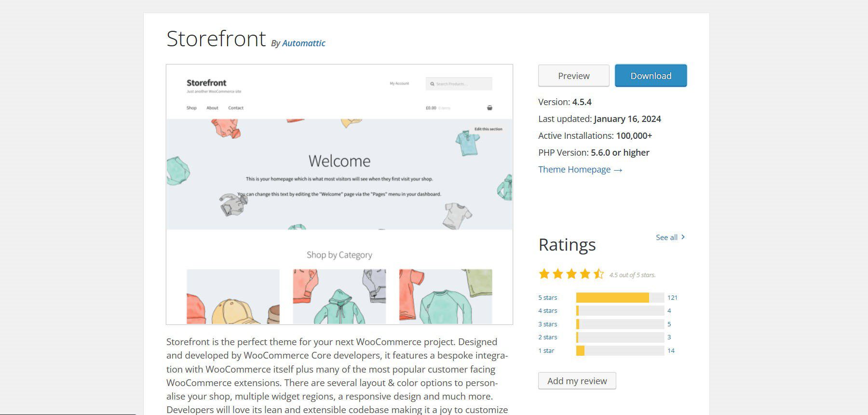Click the Storefront site title in screenshot

point(206,83)
